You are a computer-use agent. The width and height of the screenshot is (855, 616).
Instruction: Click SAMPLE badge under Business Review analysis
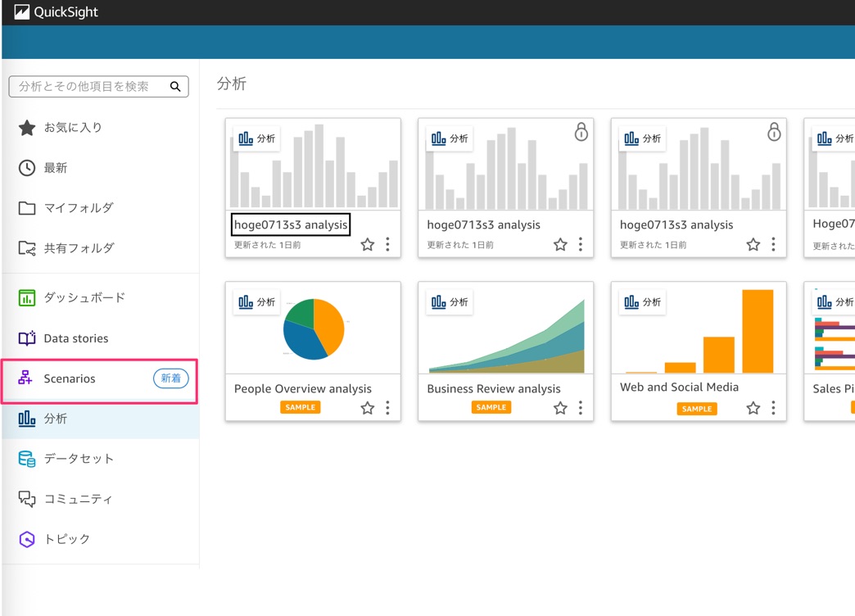tap(491, 408)
